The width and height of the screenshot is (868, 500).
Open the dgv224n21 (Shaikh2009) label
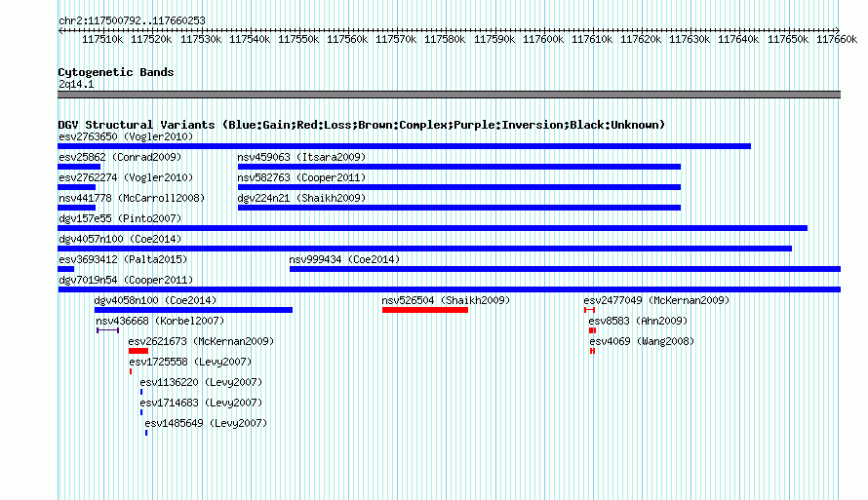click(x=301, y=198)
